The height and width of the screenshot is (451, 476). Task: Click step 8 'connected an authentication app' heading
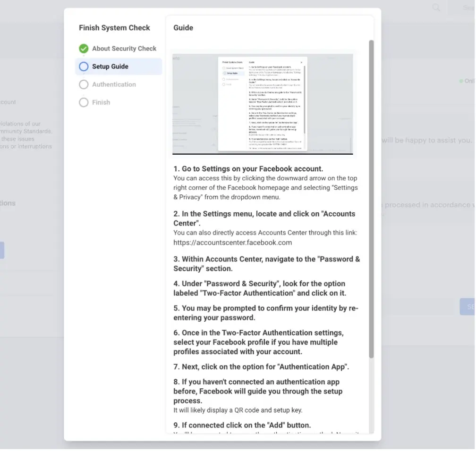click(x=258, y=391)
